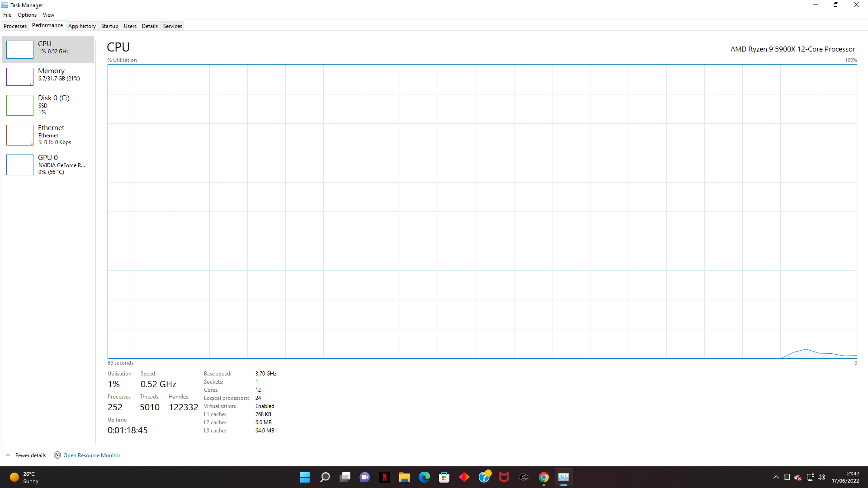
Task: Select Memory in the performance sidebar
Action: point(47,77)
